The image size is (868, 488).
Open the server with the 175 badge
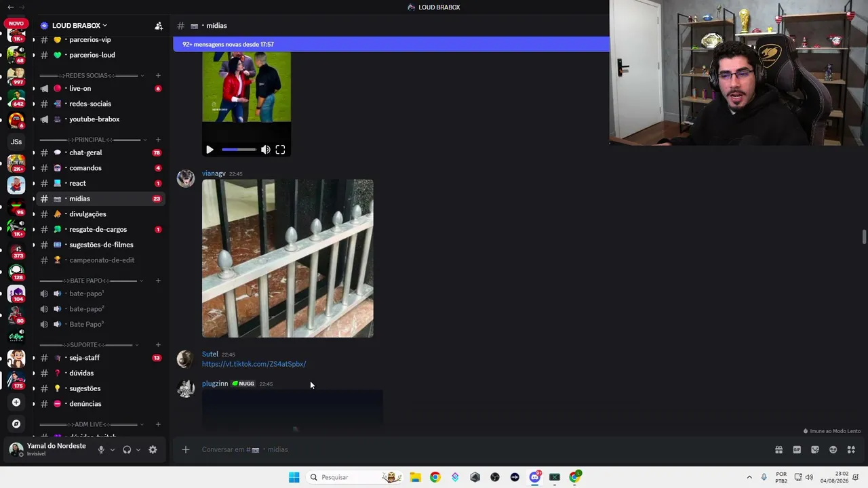16,380
